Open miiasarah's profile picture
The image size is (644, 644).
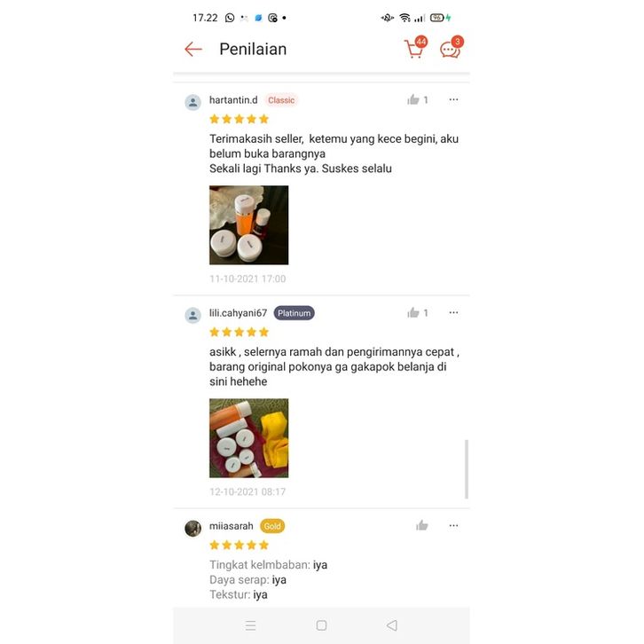click(x=193, y=529)
